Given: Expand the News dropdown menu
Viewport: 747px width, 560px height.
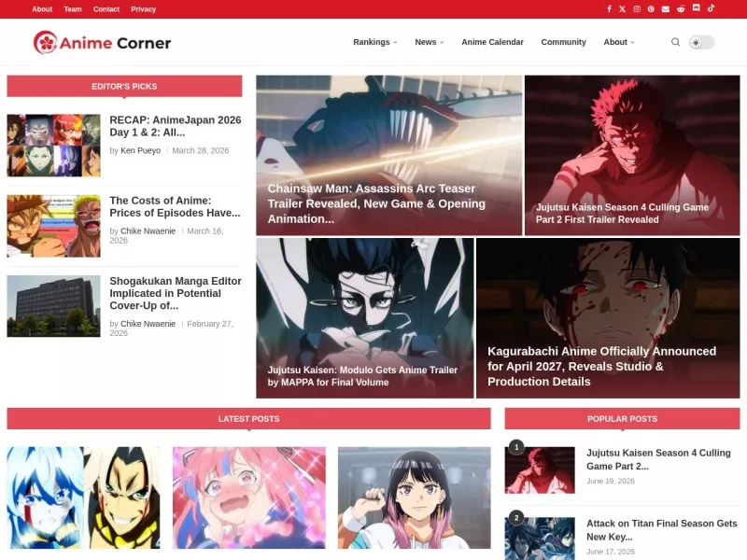Looking at the screenshot, I should (x=430, y=42).
